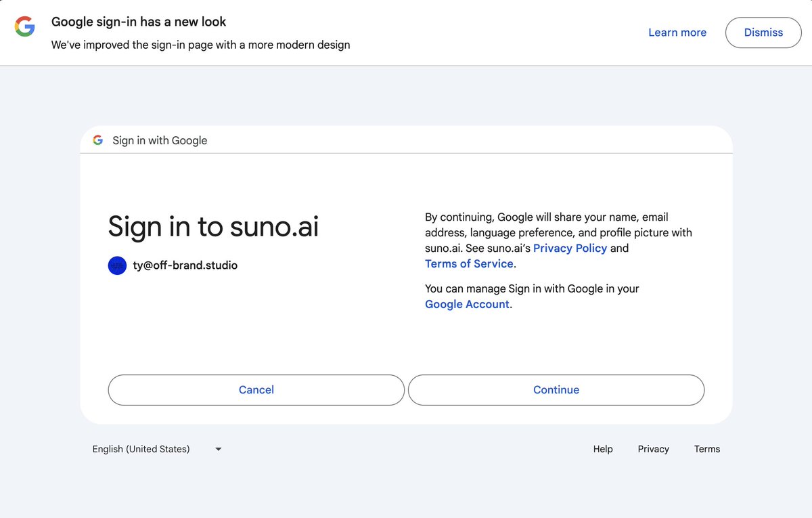812x518 pixels.
Task: Open the Privacy footer link
Action: 653,449
